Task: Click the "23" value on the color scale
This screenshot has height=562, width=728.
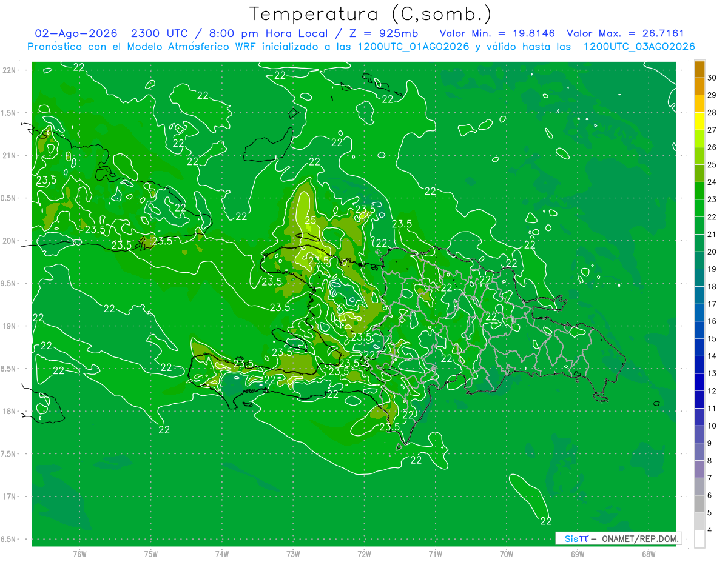Action: click(x=712, y=199)
